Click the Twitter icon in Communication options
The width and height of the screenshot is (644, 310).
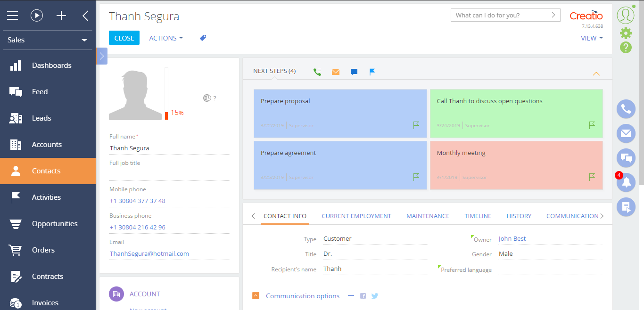coord(375,296)
